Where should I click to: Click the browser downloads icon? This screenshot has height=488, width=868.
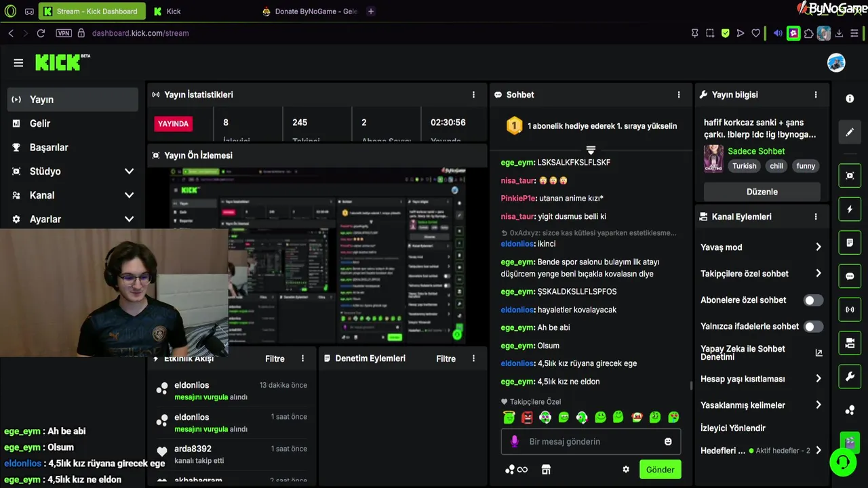(839, 33)
